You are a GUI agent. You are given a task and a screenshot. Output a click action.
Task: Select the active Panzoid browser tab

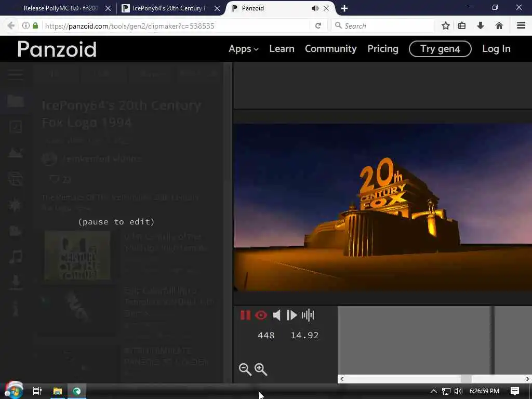[x=271, y=8]
